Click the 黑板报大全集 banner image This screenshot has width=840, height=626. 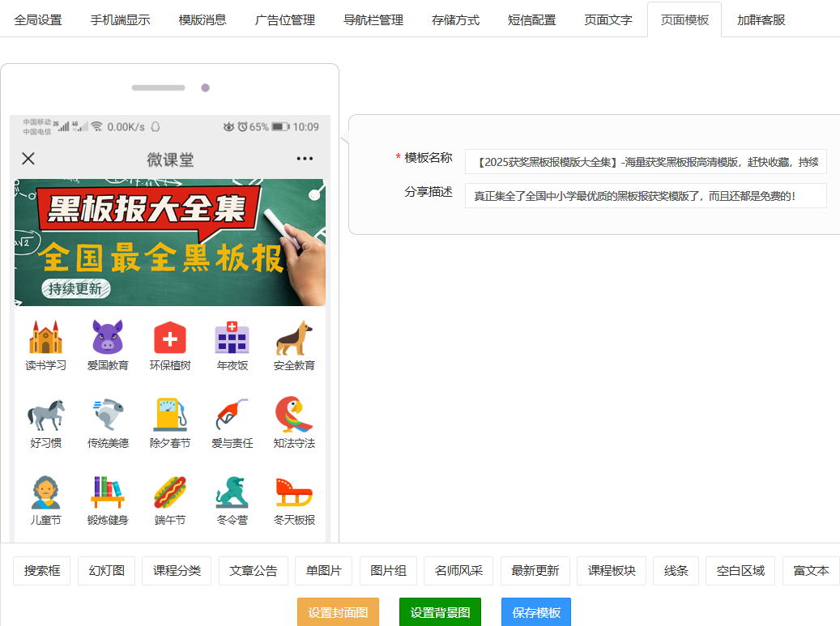[170, 242]
